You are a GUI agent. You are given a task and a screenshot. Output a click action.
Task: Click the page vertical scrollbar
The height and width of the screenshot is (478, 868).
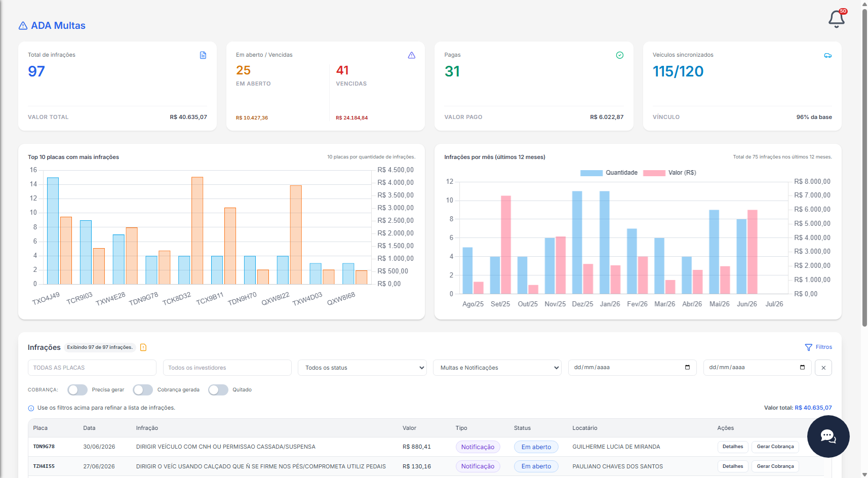[x=864, y=167]
